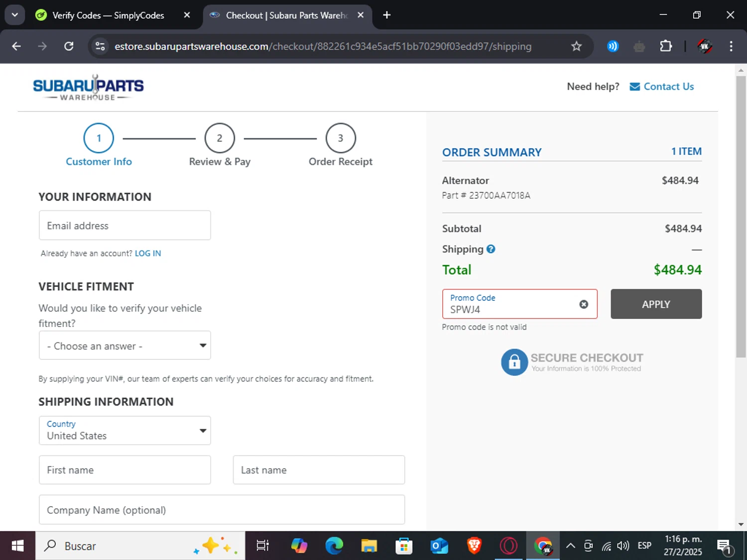Show hidden system tray icons
747x560 pixels.
click(x=571, y=546)
